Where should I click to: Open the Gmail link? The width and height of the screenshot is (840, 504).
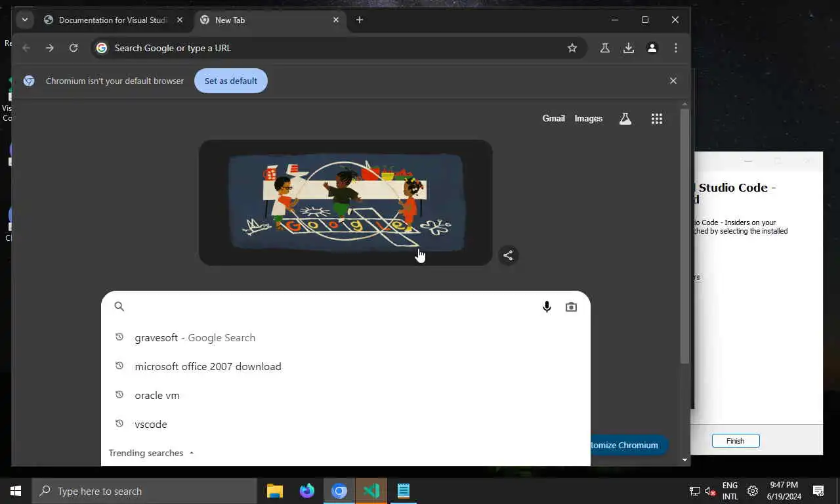554,119
